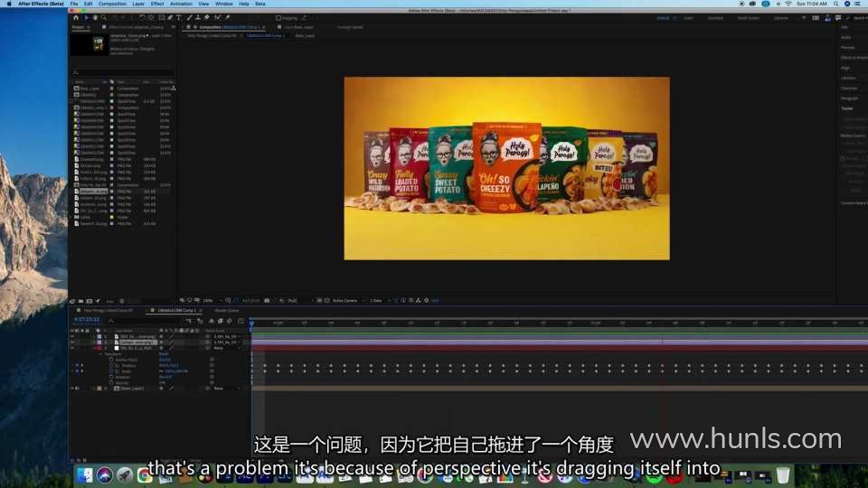Show more workspaces via overflow chevron

pos(804,18)
